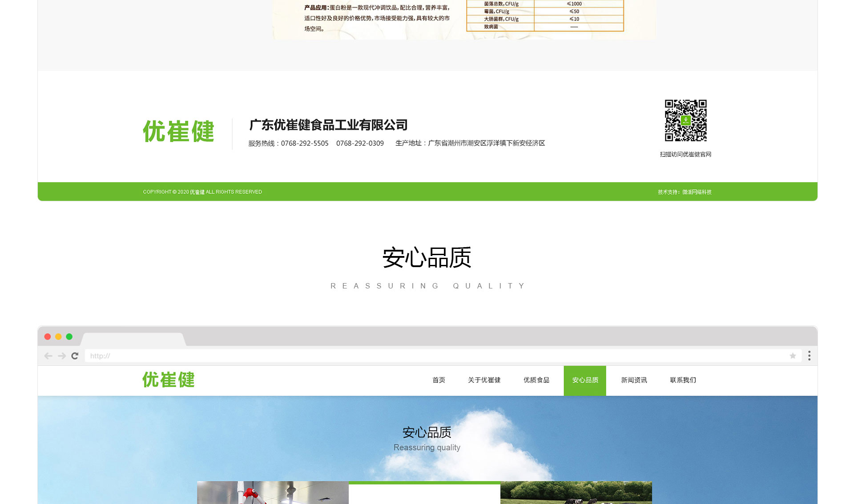Click the browser forward arrow icon
854x504 pixels.
tap(62, 356)
